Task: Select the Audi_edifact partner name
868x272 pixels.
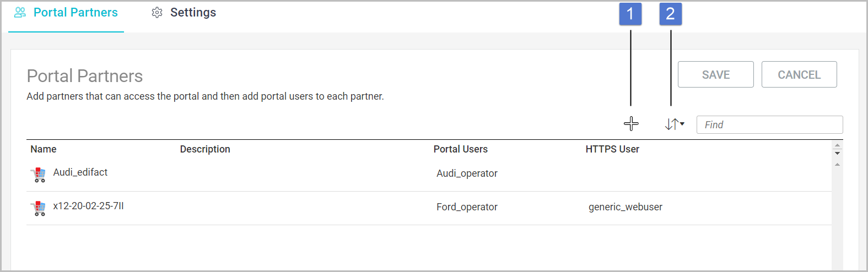Action: point(80,172)
